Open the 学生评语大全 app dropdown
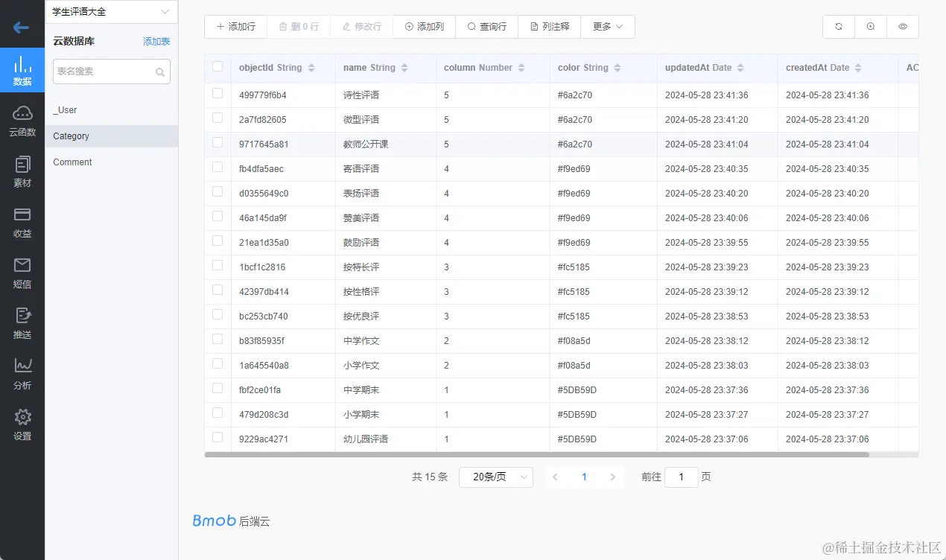Viewport: 946px width, 560px height. point(112,12)
